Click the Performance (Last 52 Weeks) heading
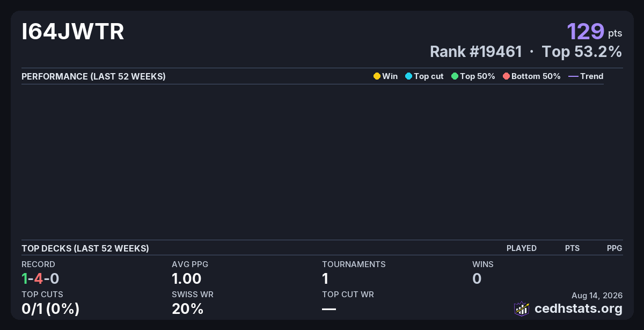This screenshot has height=330, width=644. click(x=93, y=76)
